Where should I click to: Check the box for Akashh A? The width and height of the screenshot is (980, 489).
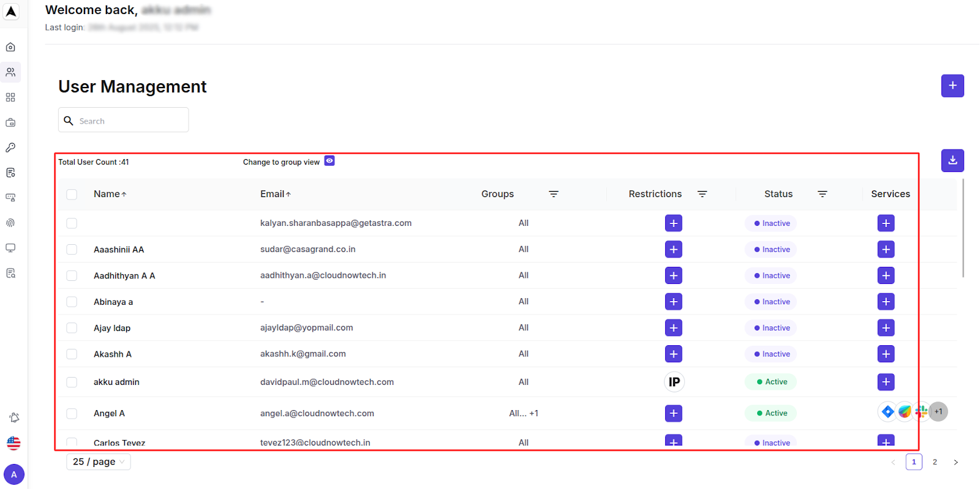72,354
